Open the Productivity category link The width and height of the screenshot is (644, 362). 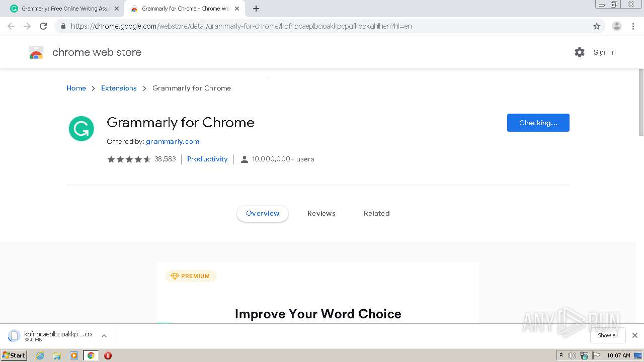(x=207, y=159)
